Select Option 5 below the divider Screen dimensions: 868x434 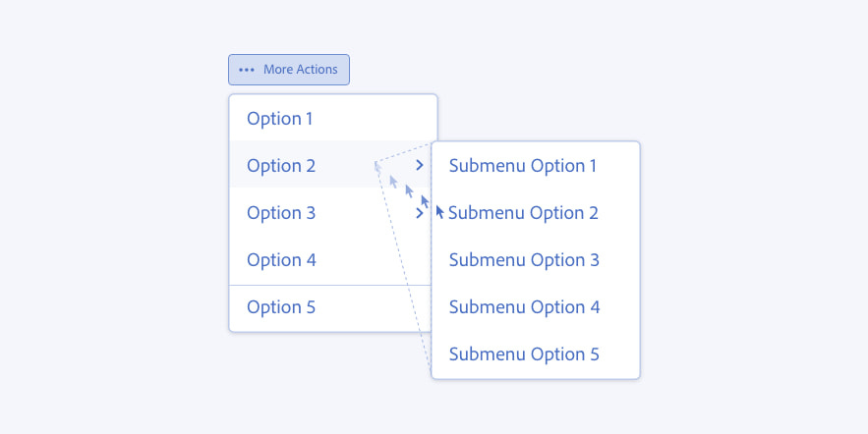(x=281, y=307)
